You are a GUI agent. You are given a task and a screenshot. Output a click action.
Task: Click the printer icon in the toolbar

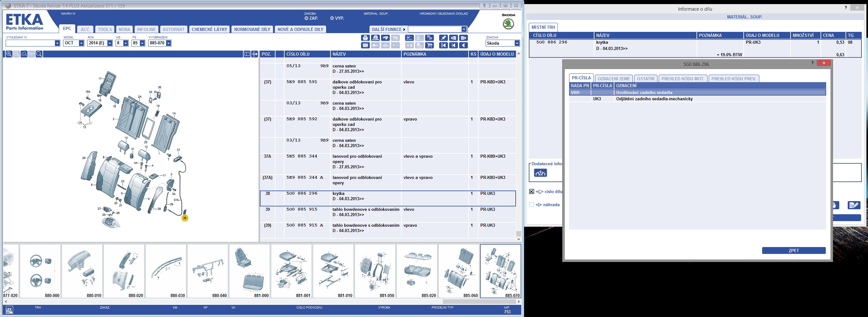coord(366,38)
